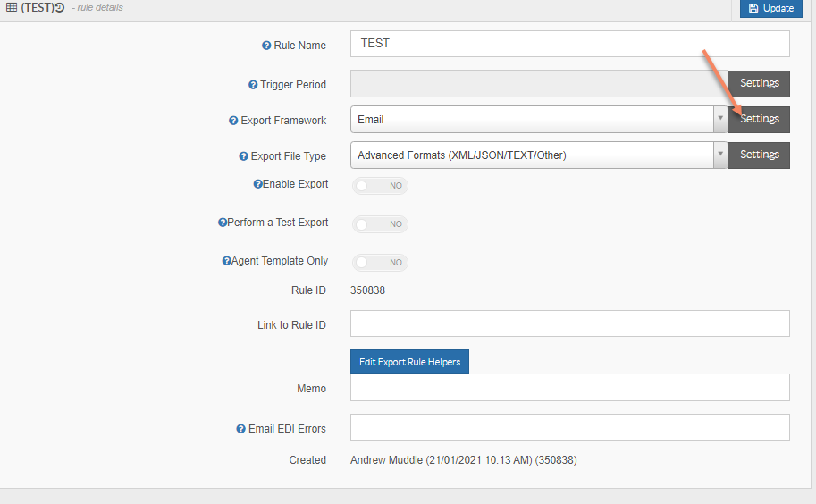This screenshot has width=816, height=504.
Task: Click the help icon beside Rule Name
Action: pyautogui.click(x=266, y=46)
